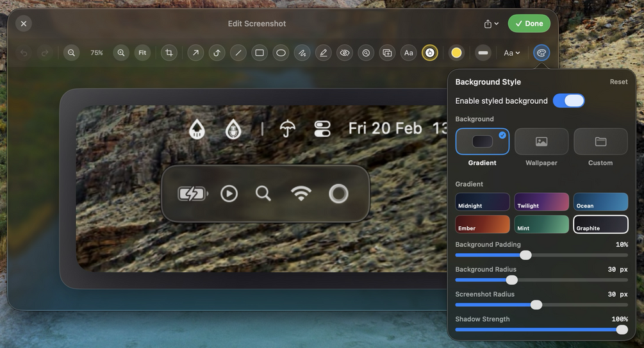Select the Gradient background type
Viewport: 644px width, 348px height.
[482, 142]
